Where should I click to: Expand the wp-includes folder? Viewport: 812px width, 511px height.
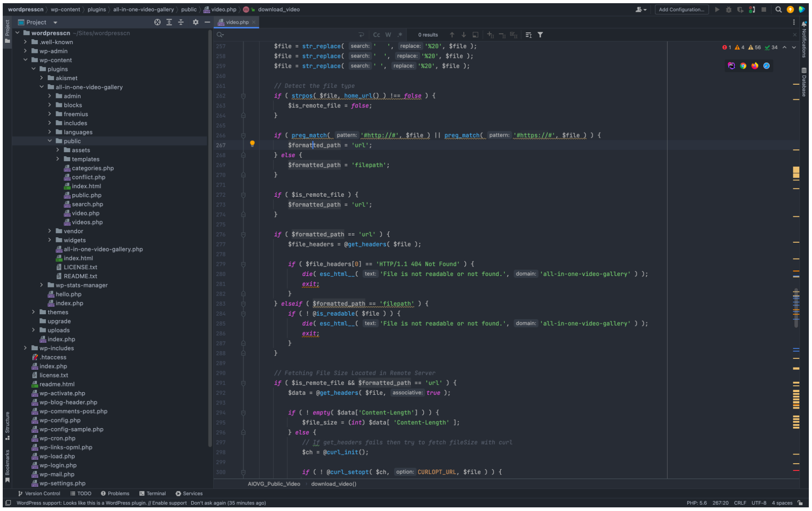(x=25, y=348)
